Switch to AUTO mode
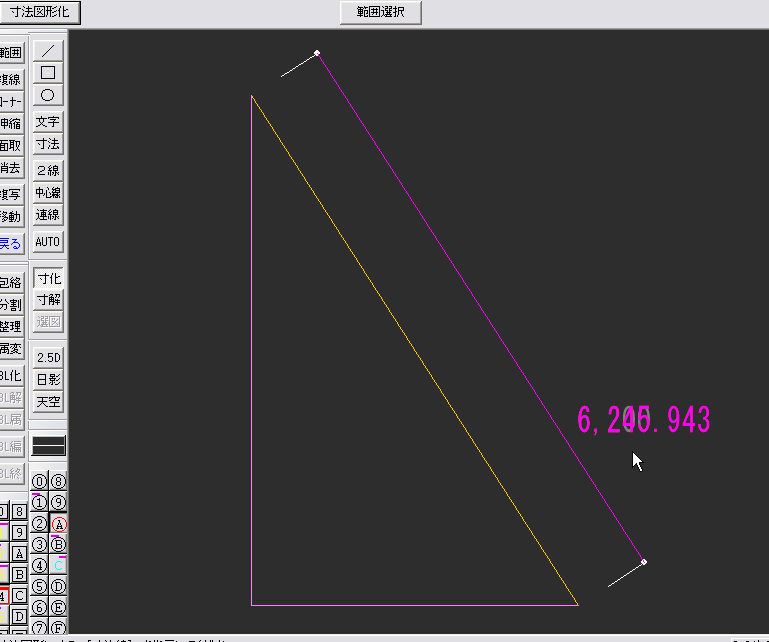Viewport: 769px width, 642px height. pos(48,241)
